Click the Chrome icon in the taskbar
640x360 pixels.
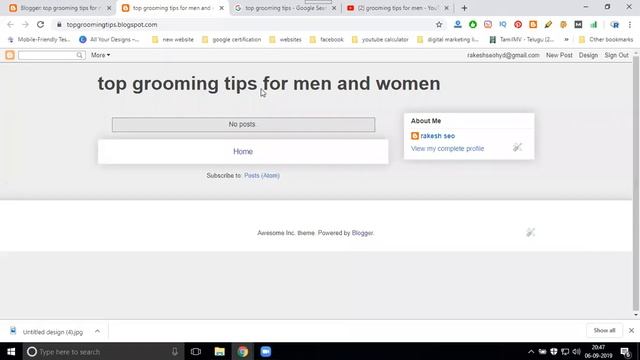click(x=243, y=351)
